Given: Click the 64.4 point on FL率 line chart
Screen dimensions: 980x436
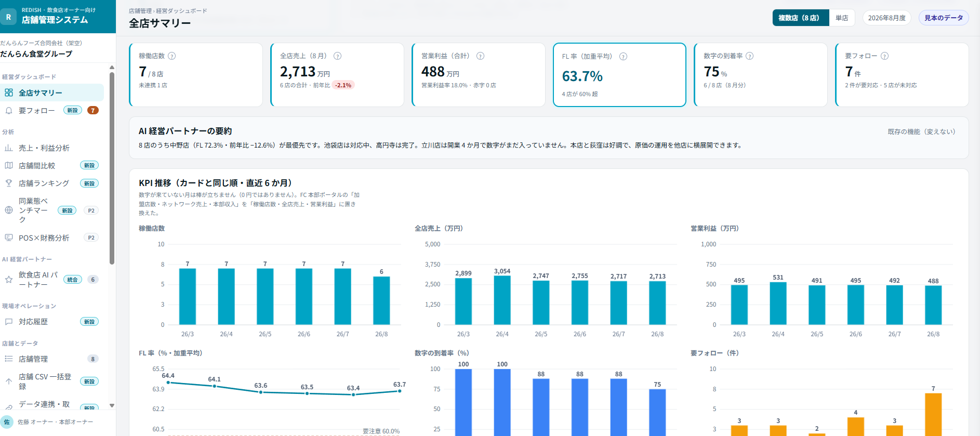Looking at the screenshot, I should pyautogui.click(x=168, y=382).
